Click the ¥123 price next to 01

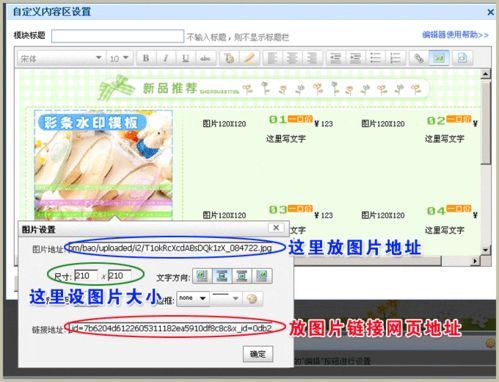pyautogui.click(x=324, y=124)
